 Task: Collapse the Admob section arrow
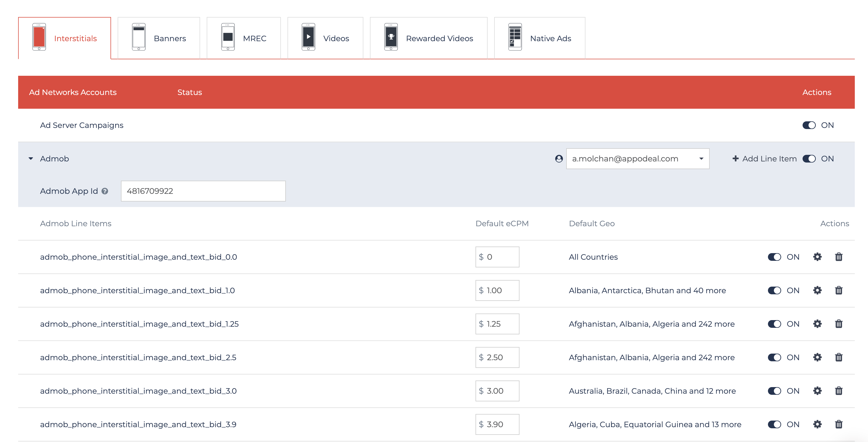tap(31, 159)
